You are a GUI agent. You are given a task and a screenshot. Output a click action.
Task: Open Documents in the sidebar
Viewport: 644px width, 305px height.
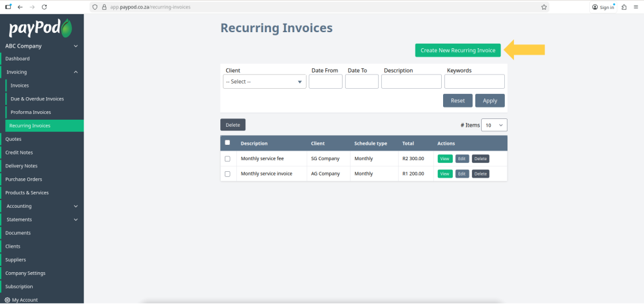(18, 233)
